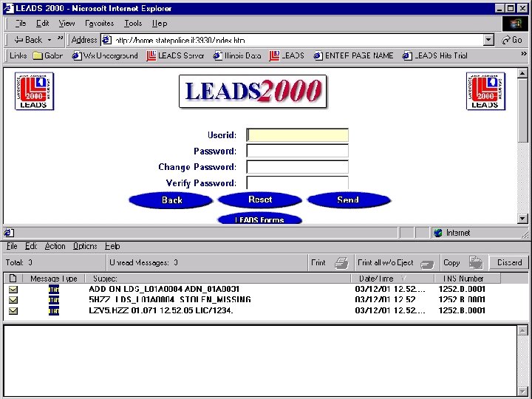The height and width of the screenshot is (399, 532).
Task: Click the status bar page icon
Action: (x=9, y=233)
